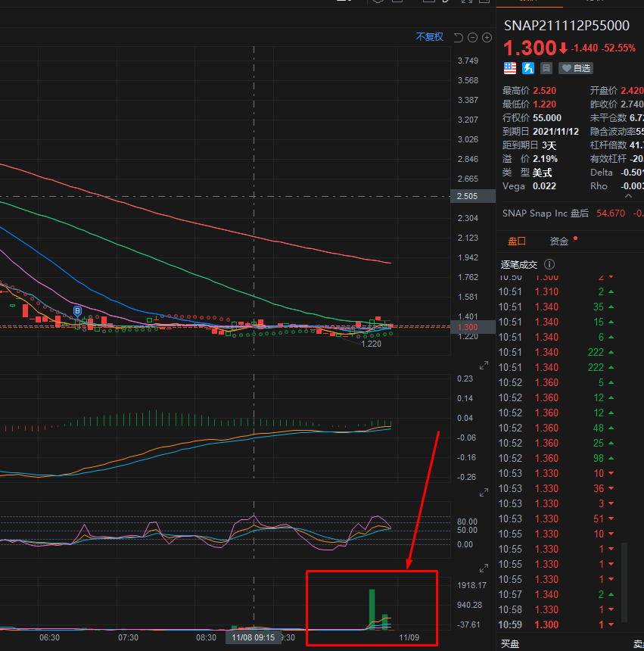Image resolution: width=644 pixels, height=651 pixels.
Task: Expand the MACD indicator panel
Action: pyautogui.click(x=484, y=366)
